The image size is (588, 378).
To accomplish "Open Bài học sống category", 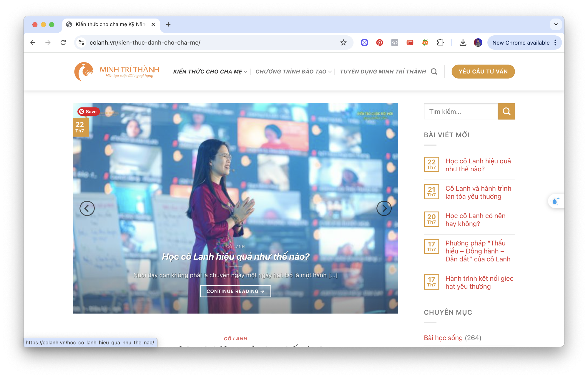I will click(x=443, y=338).
